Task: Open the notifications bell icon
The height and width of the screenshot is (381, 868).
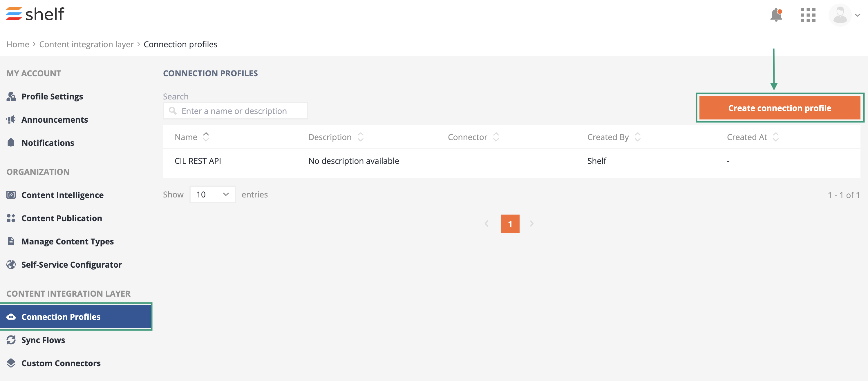Action: pyautogui.click(x=776, y=15)
